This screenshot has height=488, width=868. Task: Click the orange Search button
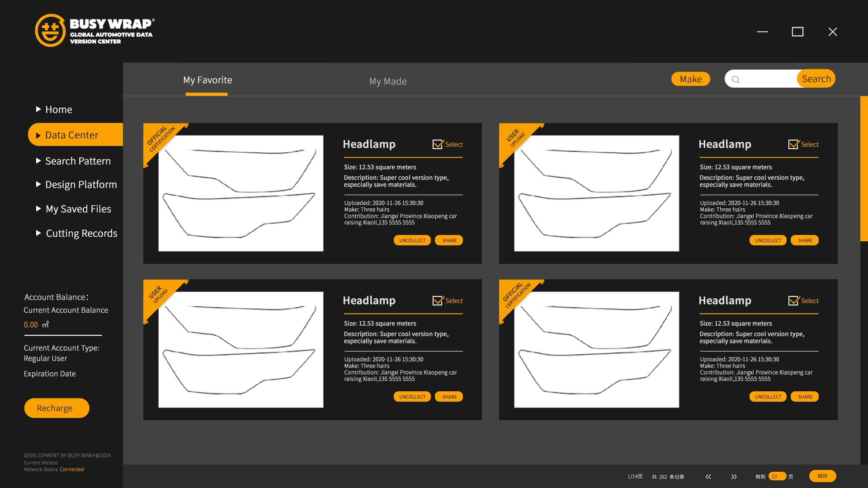coord(816,79)
